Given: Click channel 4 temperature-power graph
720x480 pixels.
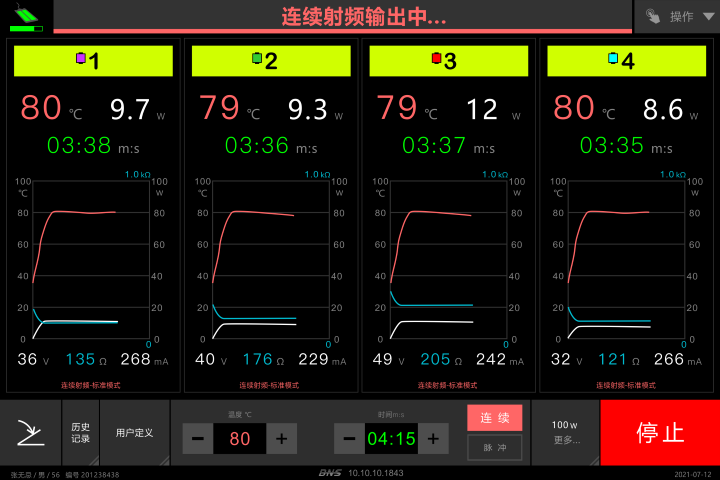Looking at the screenshot, I should (x=627, y=260).
